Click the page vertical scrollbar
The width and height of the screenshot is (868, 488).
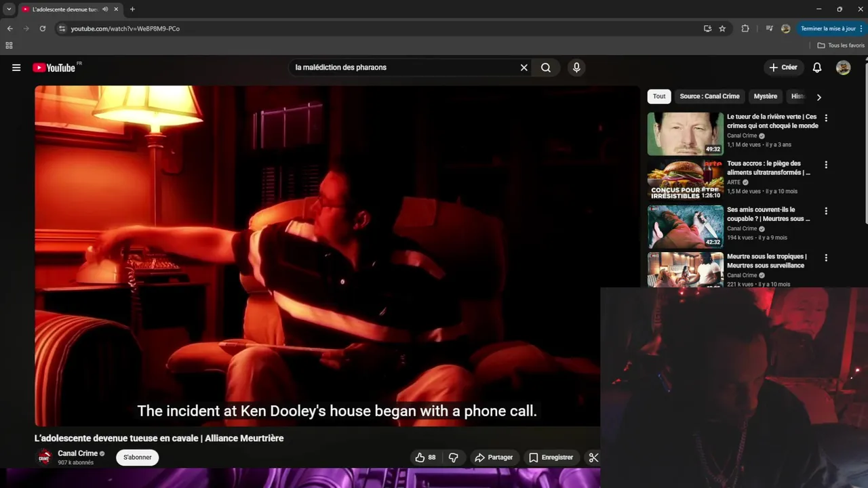[865, 142]
